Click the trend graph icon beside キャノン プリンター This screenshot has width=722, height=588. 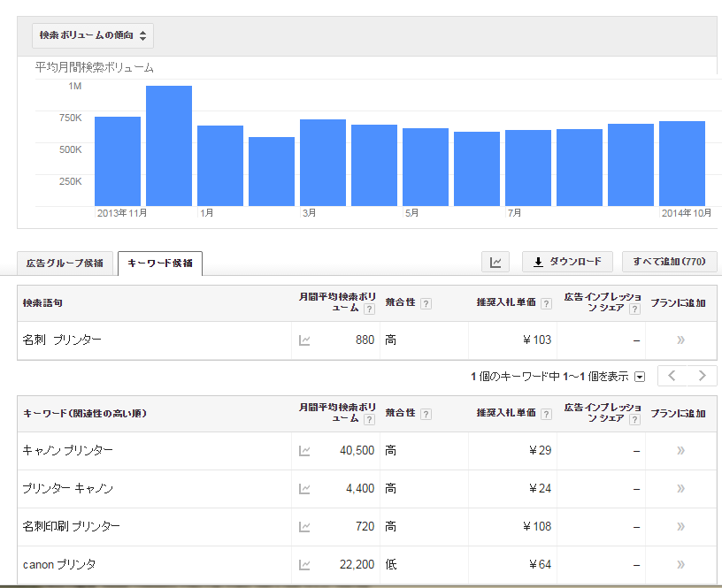[305, 450]
